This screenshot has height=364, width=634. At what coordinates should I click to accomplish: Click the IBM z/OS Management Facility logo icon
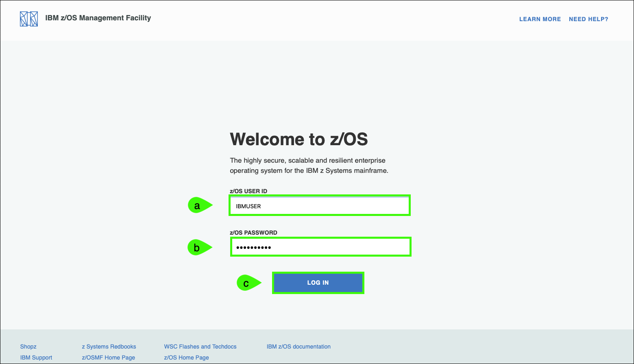tap(29, 19)
